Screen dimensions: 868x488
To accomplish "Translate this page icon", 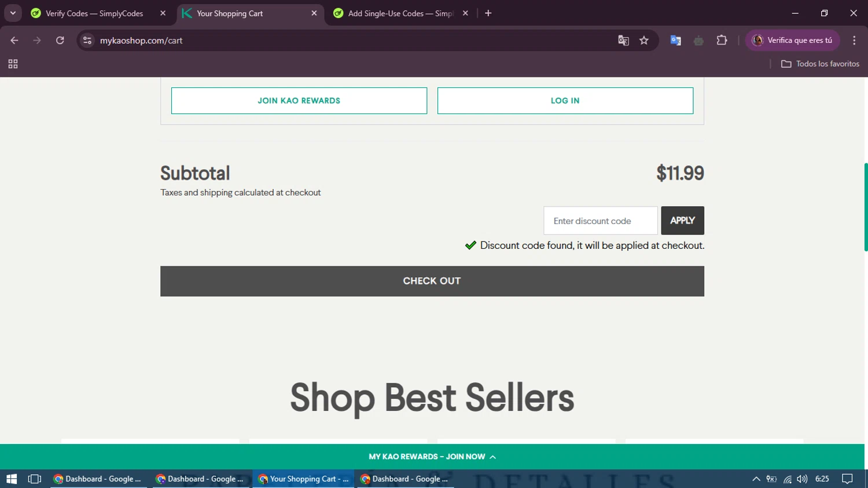I will click(x=623, y=41).
